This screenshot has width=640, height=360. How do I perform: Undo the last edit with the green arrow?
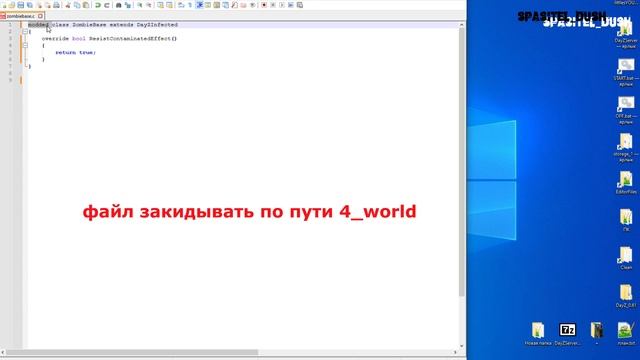[97, 5]
